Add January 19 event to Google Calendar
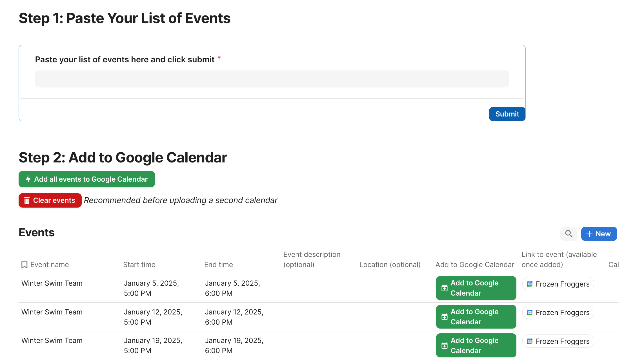This screenshot has width=644, height=361. [476, 345]
